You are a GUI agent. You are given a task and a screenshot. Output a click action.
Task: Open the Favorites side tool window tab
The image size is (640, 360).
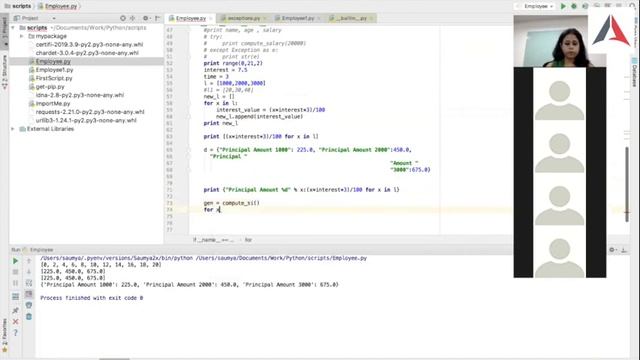[x=4, y=335]
